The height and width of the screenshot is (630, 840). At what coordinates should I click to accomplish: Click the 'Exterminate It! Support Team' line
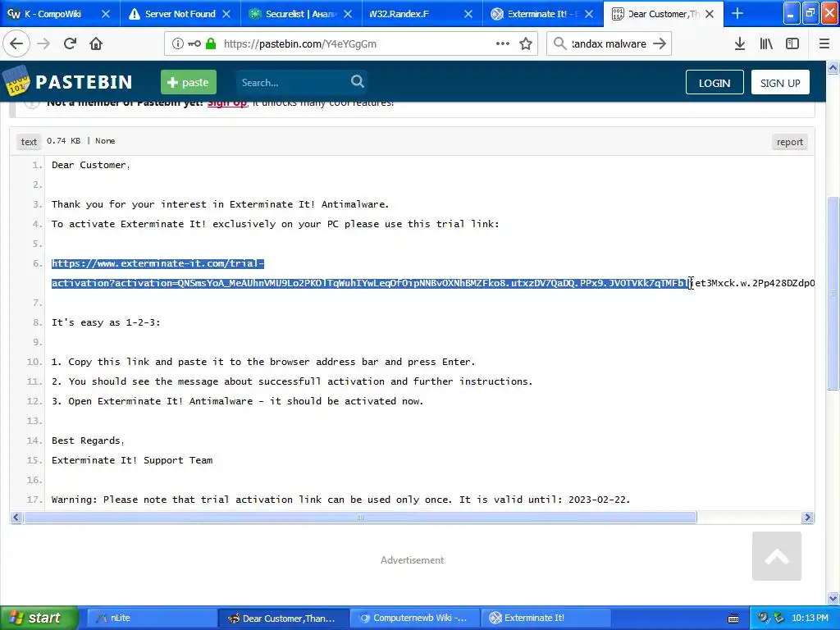(132, 460)
